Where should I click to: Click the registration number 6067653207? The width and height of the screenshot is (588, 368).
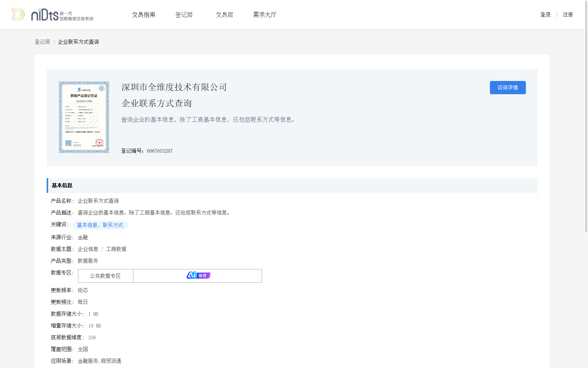click(159, 151)
